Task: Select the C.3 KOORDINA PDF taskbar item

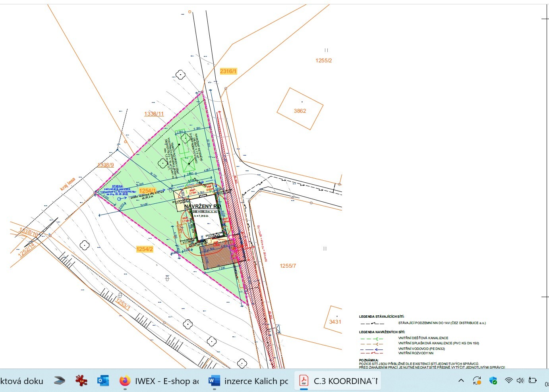Action: (338, 381)
